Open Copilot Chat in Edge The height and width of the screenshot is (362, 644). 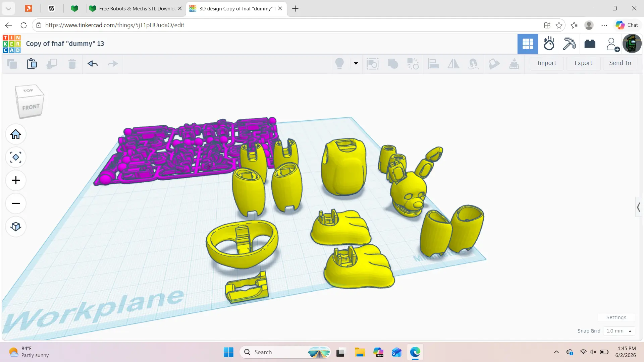coord(627,25)
